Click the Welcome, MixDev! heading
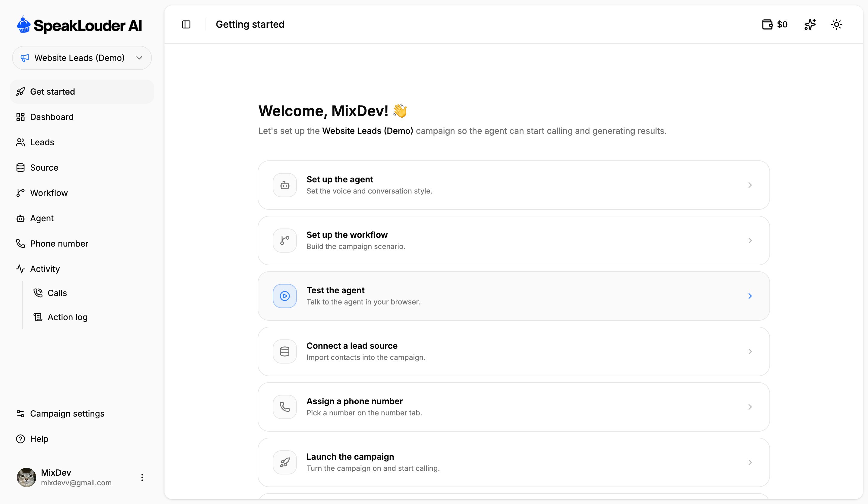 click(333, 111)
